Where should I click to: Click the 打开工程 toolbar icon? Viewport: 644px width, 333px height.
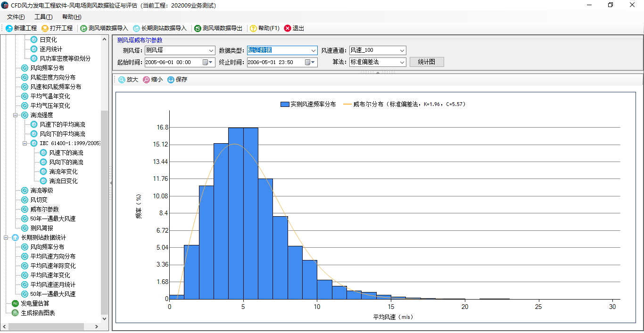click(45, 28)
